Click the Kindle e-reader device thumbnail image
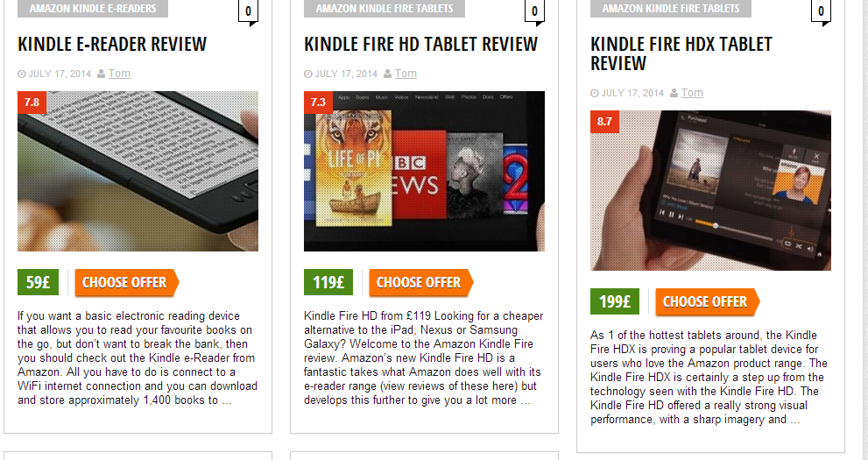868x460 pixels. (x=138, y=171)
